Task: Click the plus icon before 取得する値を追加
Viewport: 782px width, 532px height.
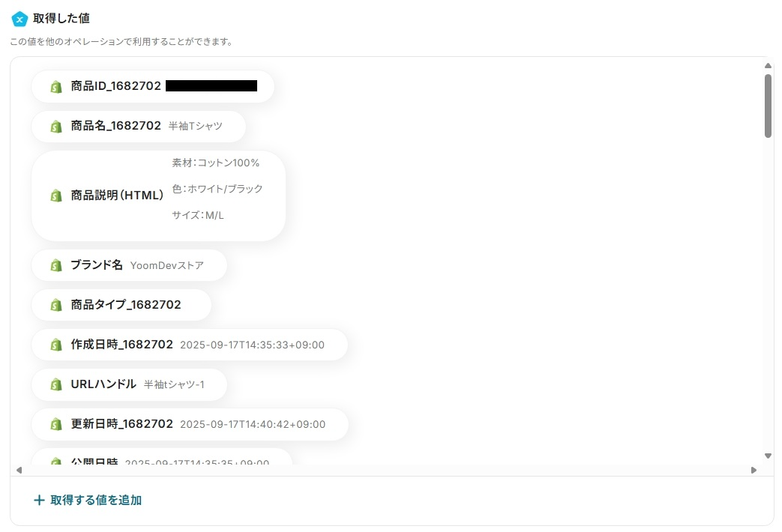Action: pos(39,500)
